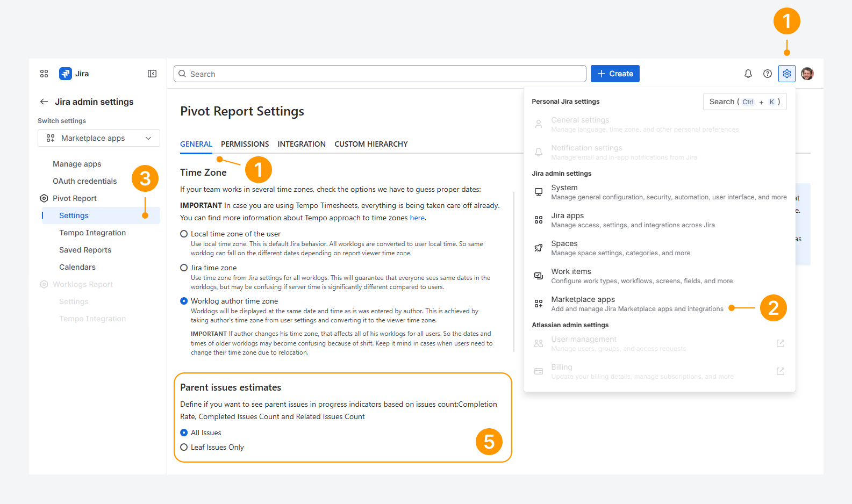Click the Pivot Report hexagon icon
This screenshot has height=504, width=852.
(x=44, y=198)
